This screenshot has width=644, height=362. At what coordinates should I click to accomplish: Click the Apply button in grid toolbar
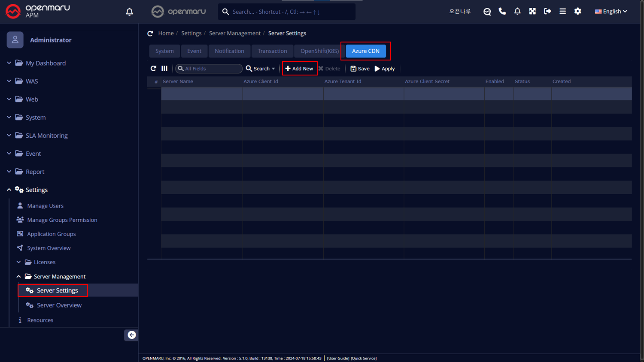pos(385,69)
